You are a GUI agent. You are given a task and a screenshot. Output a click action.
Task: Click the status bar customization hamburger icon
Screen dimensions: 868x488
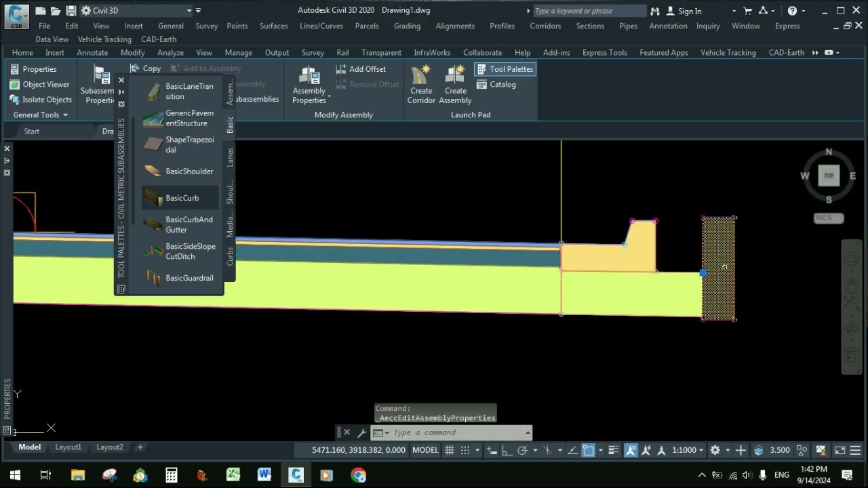tap(856, 450)
